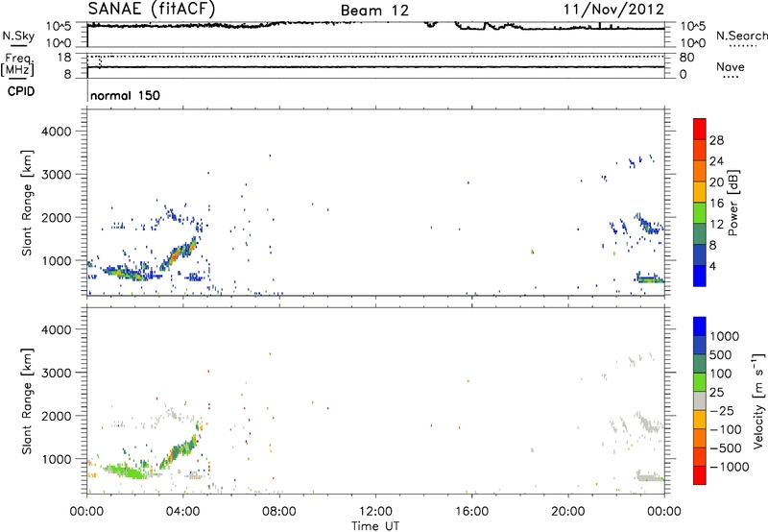Image resolution: width=768 pixels, height=532 pixels.
Task: Click the 1000 km tick of the velocity panel
Action: click(x=57, y=459)
